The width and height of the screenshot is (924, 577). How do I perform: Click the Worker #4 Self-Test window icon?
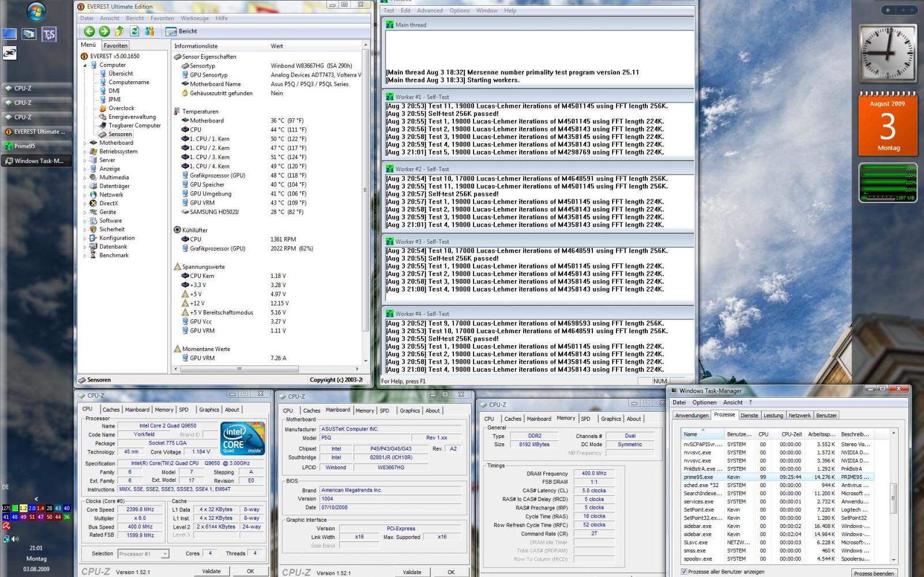[390, 314]
